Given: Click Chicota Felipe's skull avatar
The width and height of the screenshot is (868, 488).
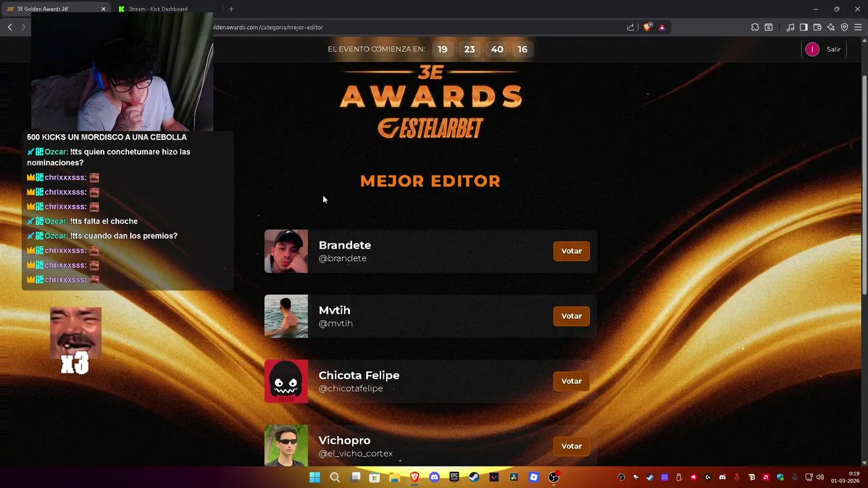Looking at the screenshot, I should pyautogui.click(x=286, y=382).
